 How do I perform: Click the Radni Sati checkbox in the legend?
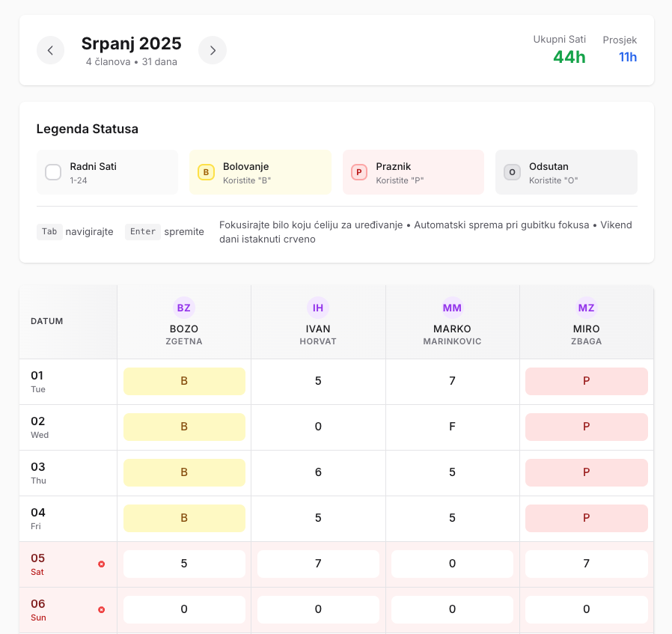tap(52, 172)
